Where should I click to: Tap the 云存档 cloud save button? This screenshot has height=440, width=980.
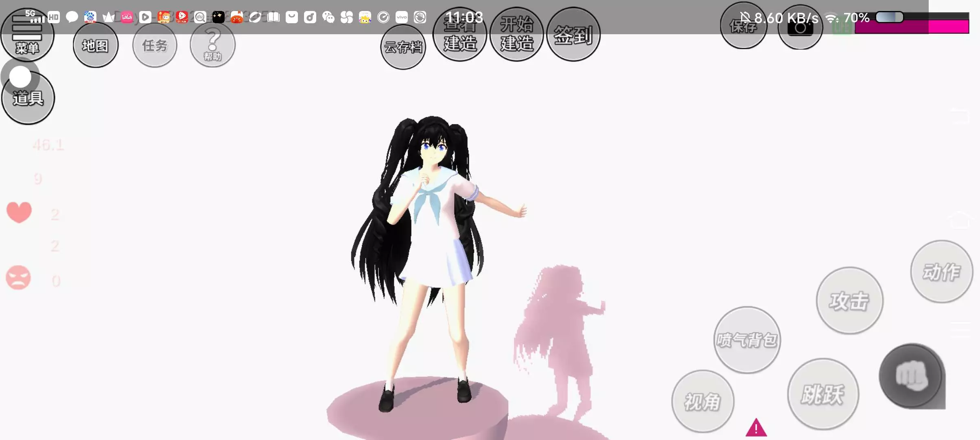pyautogui.click(x=403, y=47)
